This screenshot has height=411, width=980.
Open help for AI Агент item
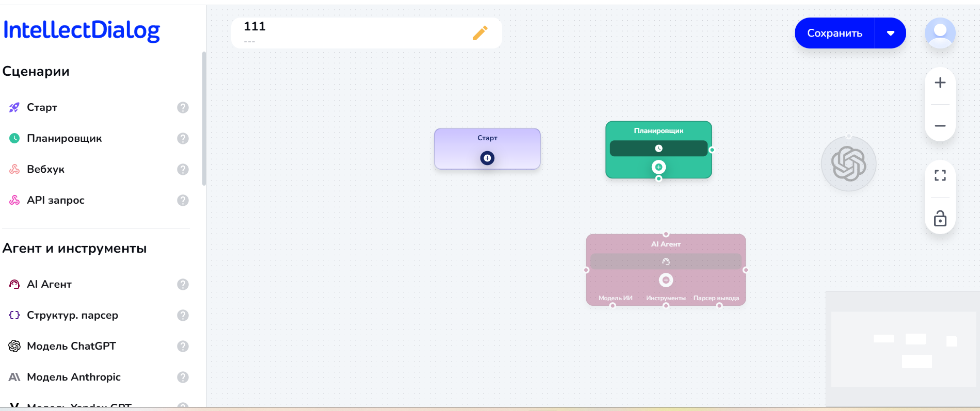coord(183,284)
